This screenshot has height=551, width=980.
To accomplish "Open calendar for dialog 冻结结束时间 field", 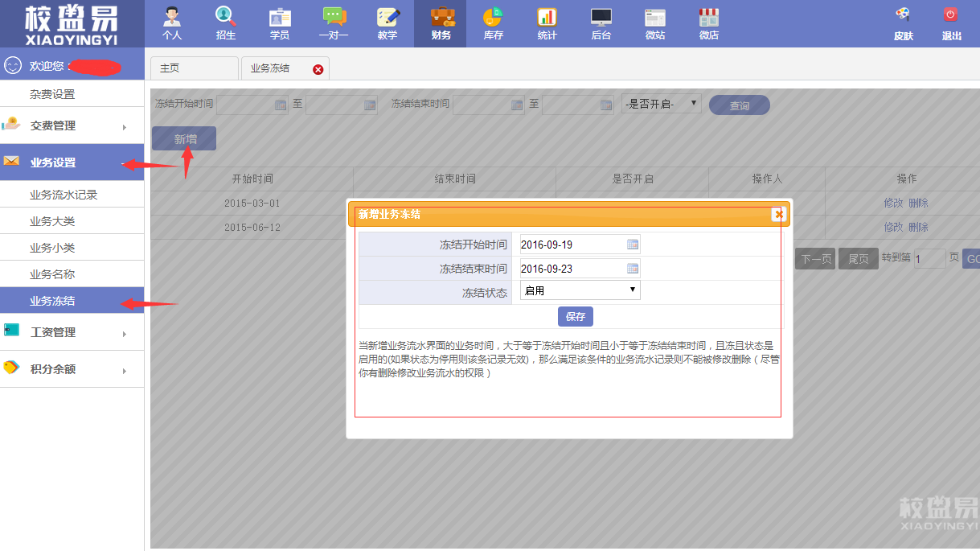I will pyautogui.click(x=632, y=269).
